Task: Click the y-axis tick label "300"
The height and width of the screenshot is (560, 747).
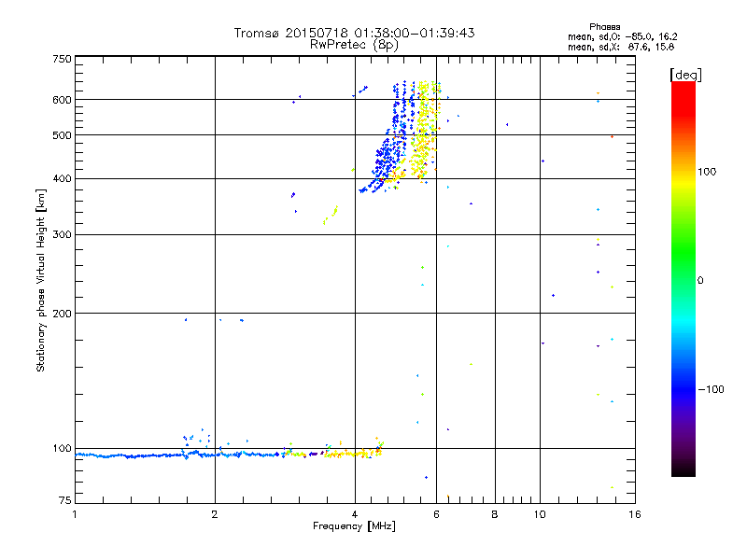Action: (x=62, y=235)
